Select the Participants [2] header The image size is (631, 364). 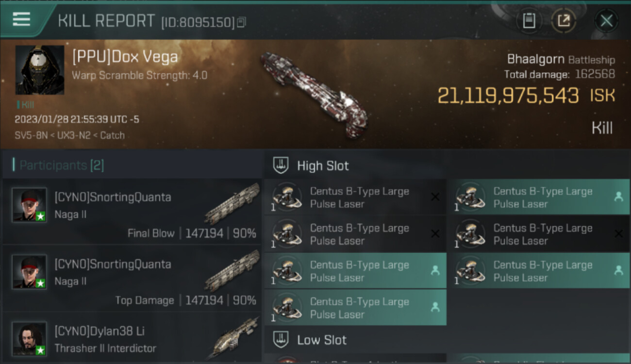point(62,165)
